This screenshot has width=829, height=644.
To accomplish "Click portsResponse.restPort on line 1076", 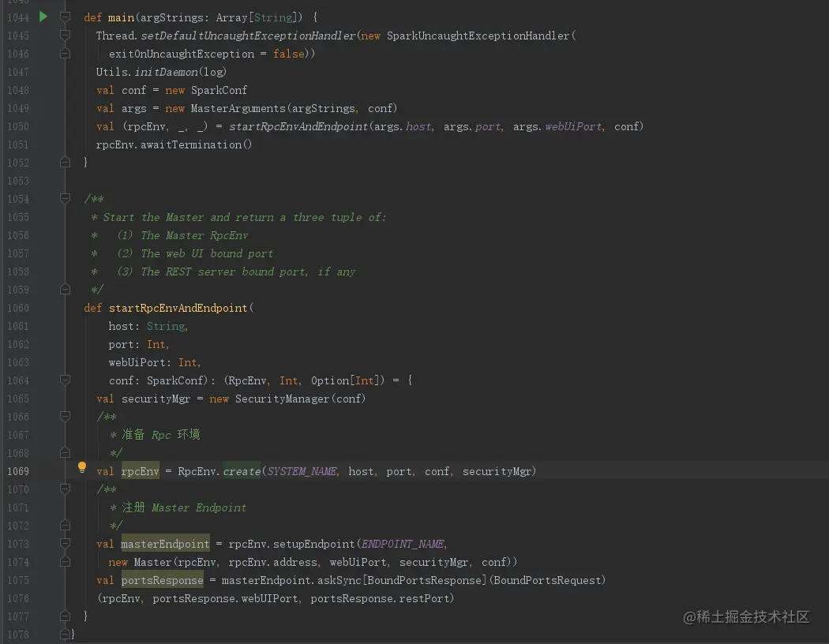I will pyautogui.click(x=380, y=598).
